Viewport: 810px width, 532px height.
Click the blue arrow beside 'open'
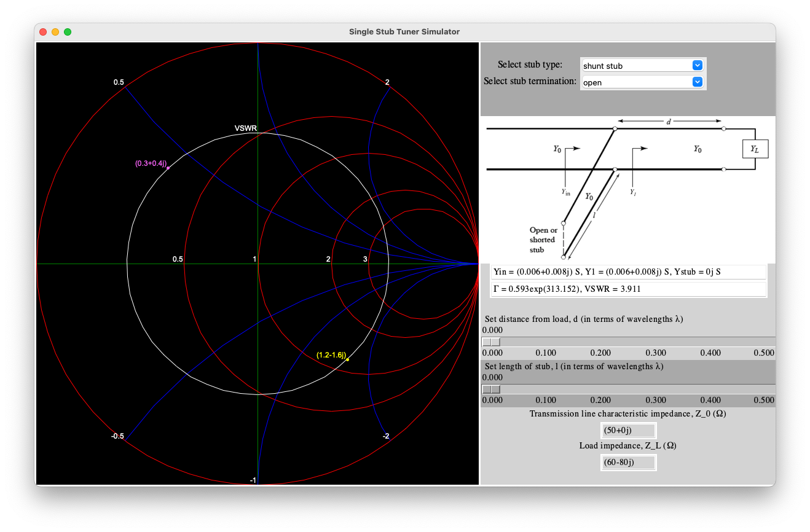click(697, 82)
